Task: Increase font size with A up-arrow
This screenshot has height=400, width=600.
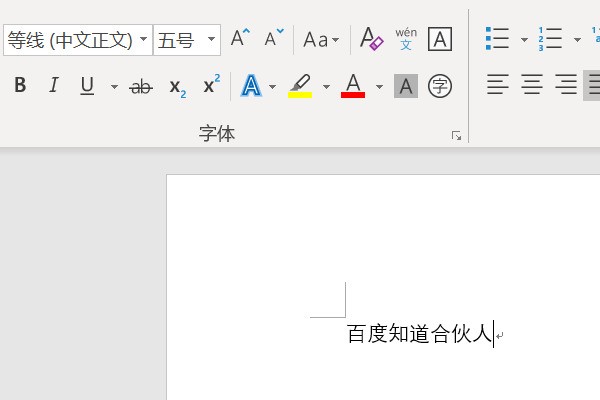Action: pyautogui.click(x=240, y=38)
